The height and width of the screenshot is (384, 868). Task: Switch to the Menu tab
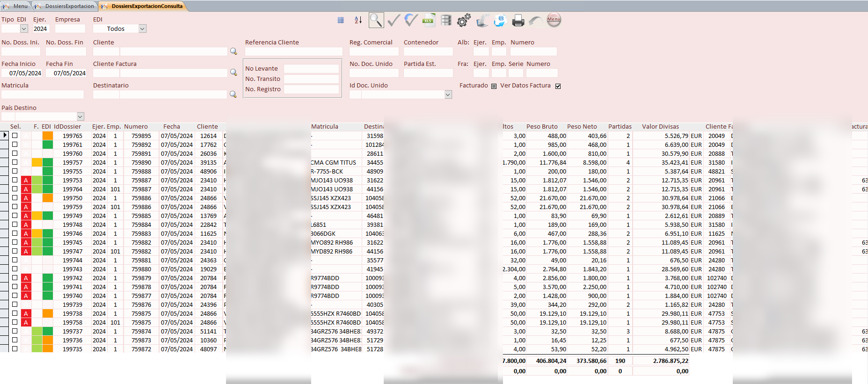point(16,6)
